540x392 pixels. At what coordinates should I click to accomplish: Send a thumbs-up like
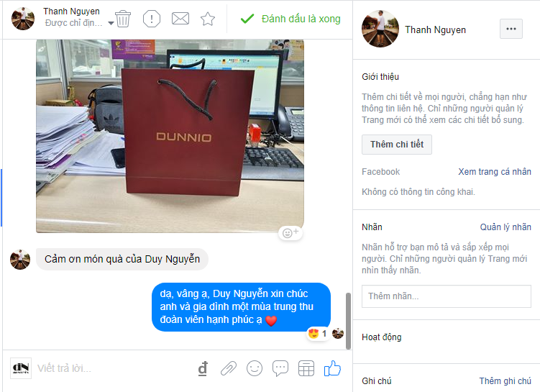point(332,368)
